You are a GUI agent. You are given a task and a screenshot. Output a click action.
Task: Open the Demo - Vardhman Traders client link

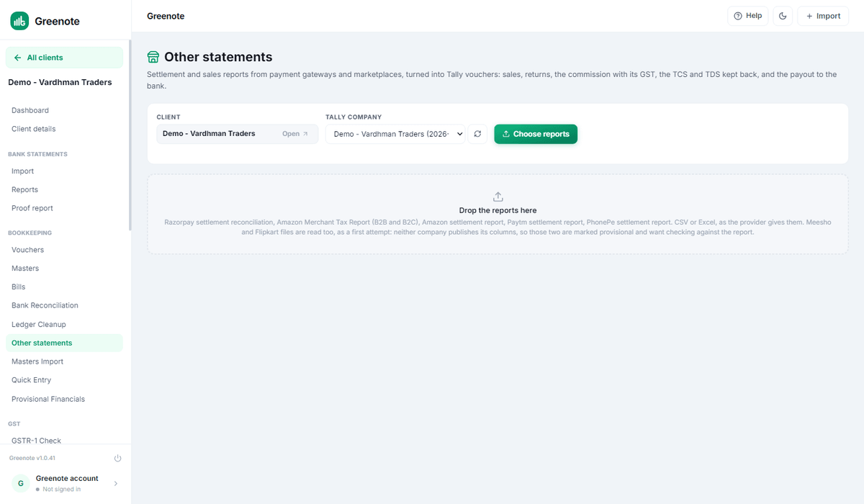coord(237,134)
